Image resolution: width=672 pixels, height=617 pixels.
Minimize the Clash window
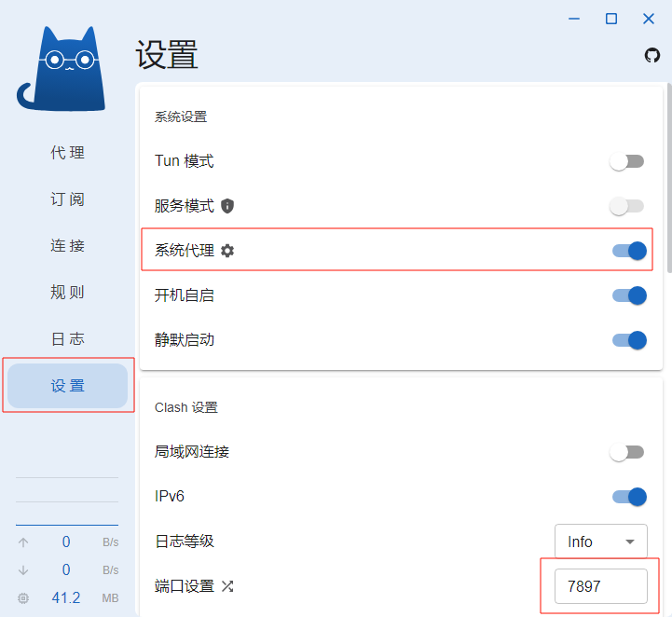pos(574,19)
